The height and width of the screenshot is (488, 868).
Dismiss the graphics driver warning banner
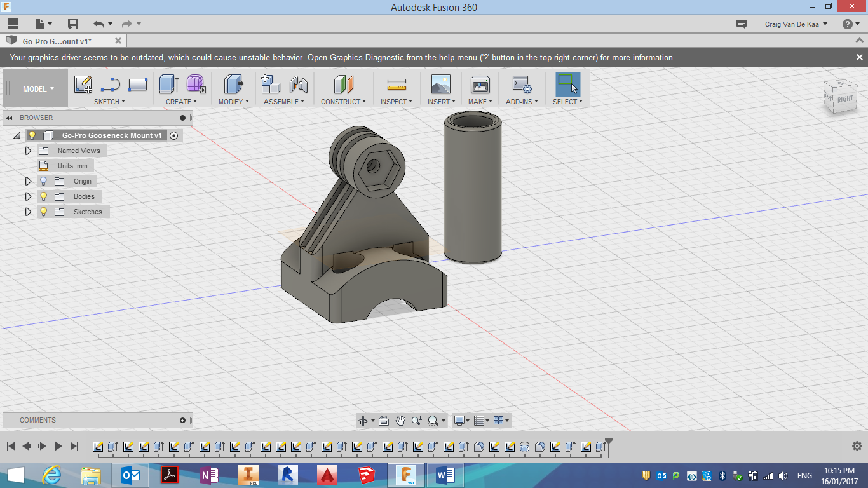pyautogui.click(x=859, y=57)
